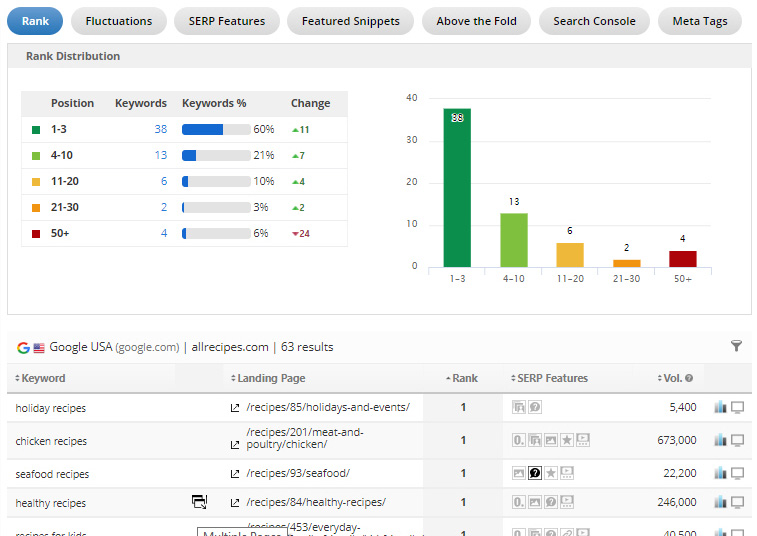Click monitor icon in chicken recipes row
The image size is (757, 536).
pos(738,441)
